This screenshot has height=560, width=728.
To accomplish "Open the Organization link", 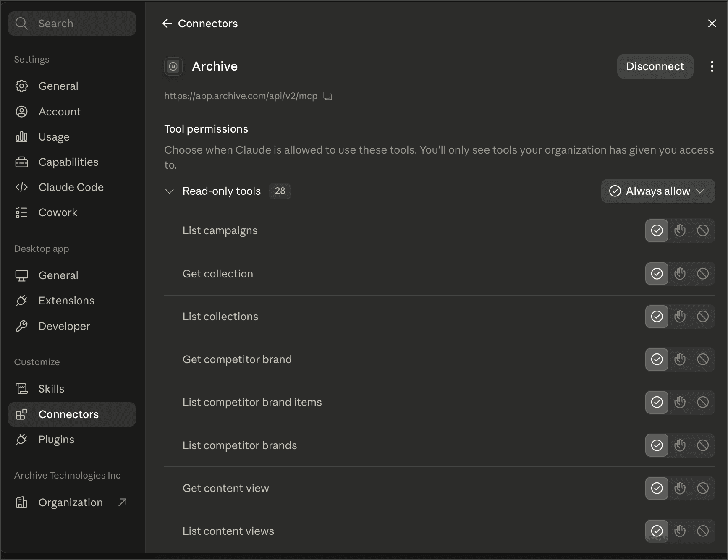I will point(72,502).
